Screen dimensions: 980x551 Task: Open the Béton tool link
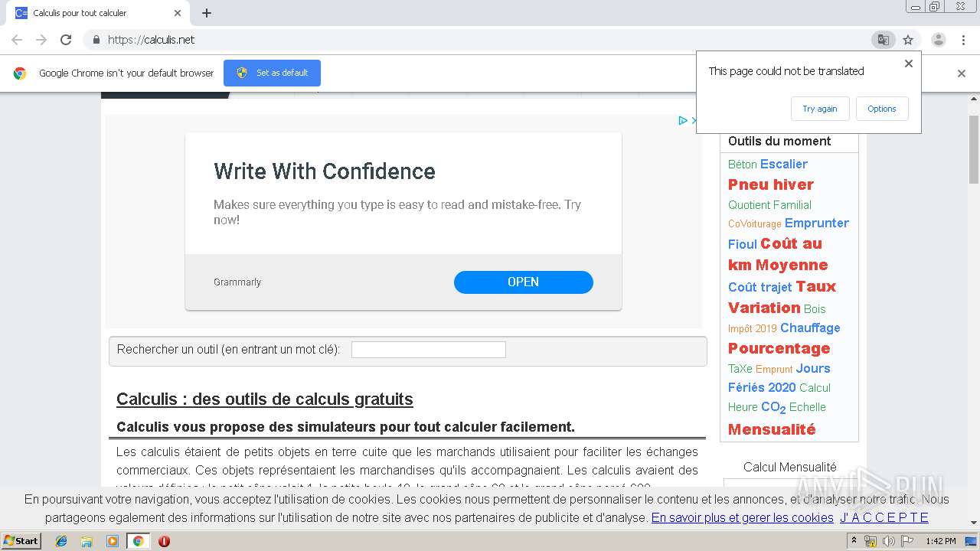(742, 165)
